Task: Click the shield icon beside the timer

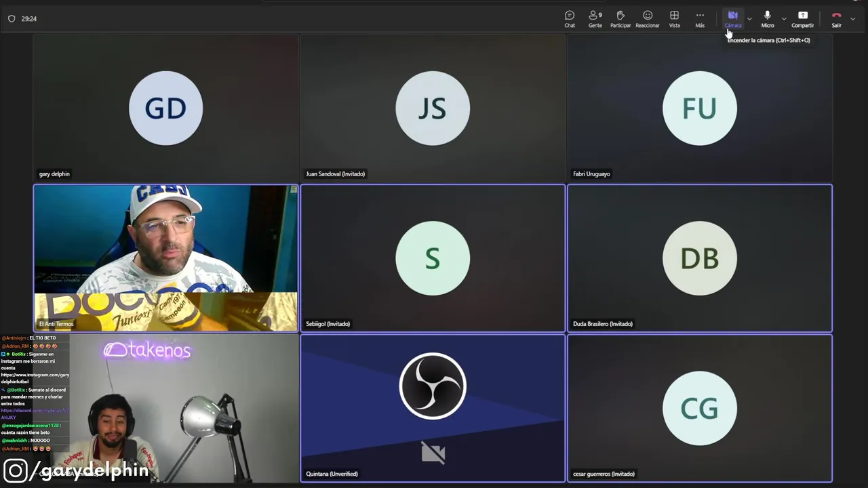Action: (x=12, y=19)
